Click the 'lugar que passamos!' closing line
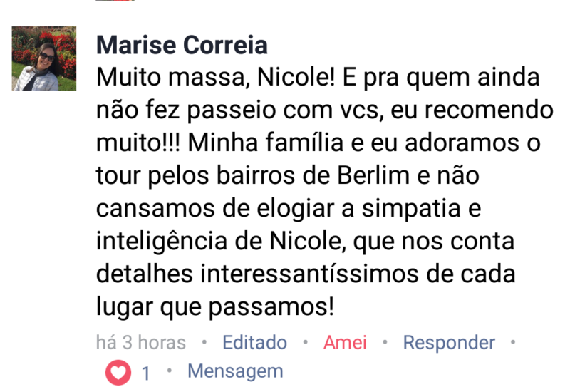 (x=215, y=307)
